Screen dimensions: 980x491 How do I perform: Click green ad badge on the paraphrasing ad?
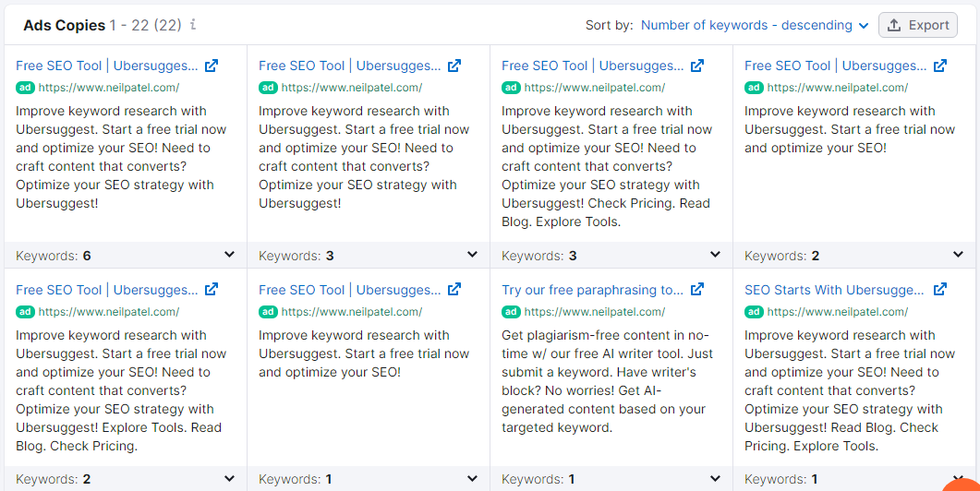(x=512, y=312)
